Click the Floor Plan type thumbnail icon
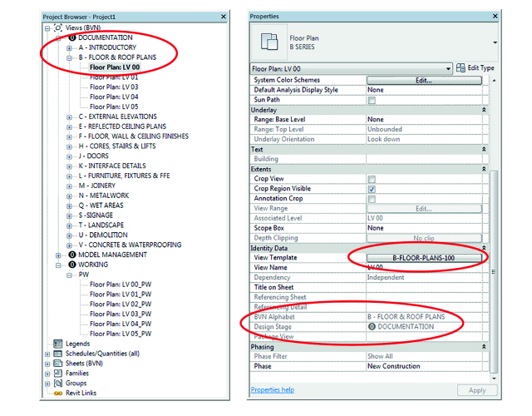 click(x=269, y=42)
